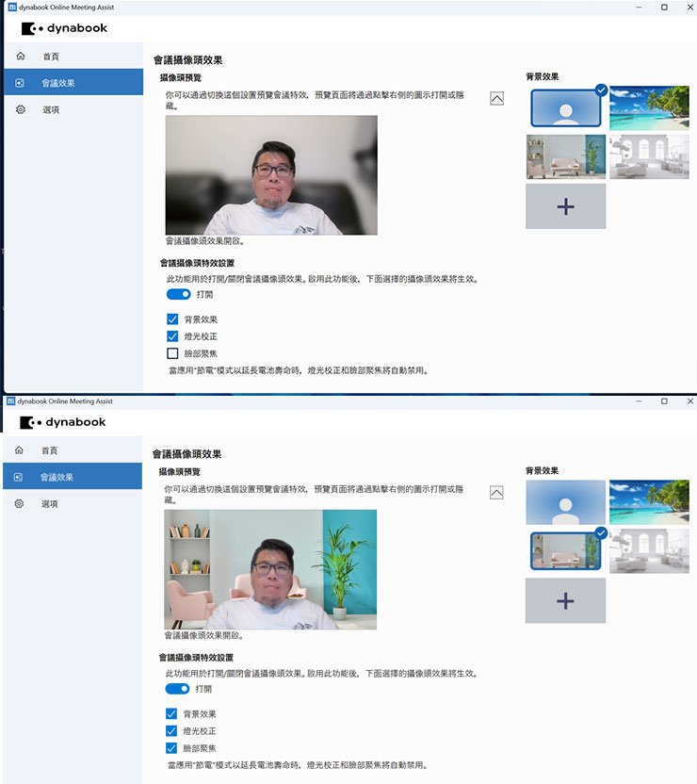Choose pink sofa room background in lower window
The width and height of the screenshot is (697, 784).
(565, 551)
